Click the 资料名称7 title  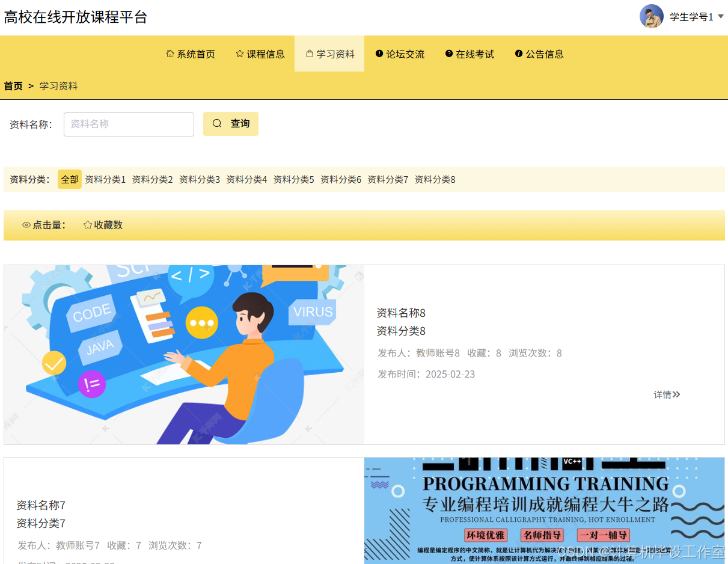point(41,505)
